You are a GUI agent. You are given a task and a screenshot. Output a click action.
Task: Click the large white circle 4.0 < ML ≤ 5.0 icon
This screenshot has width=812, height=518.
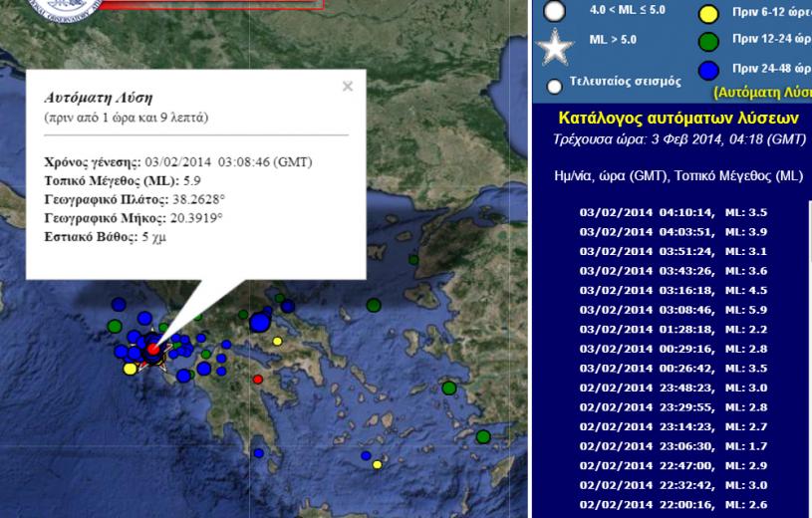tap(554, 11)
